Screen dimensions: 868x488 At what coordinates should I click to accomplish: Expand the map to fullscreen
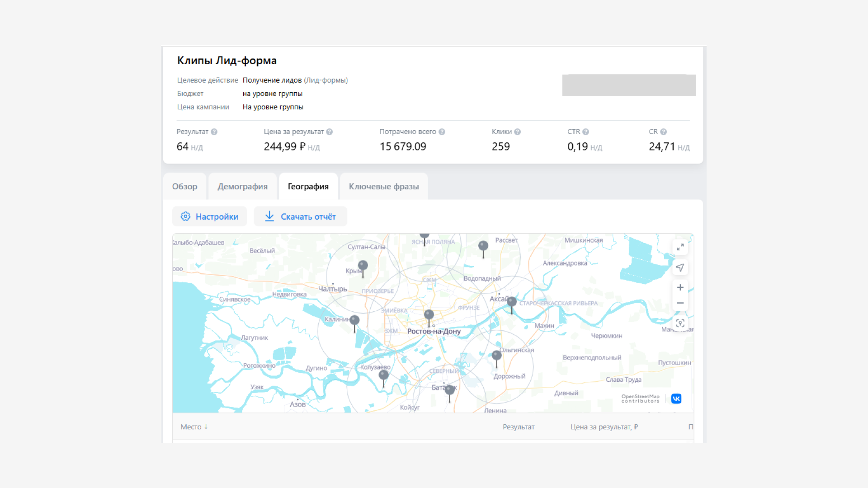(680, 247)
